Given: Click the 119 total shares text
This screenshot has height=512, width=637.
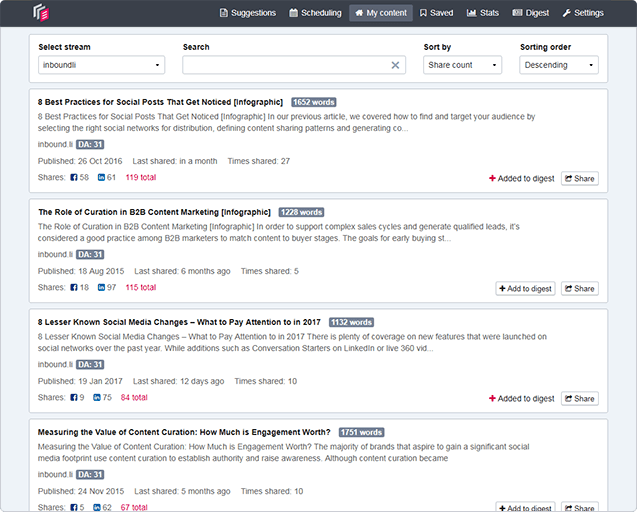Looking at the screenshot, I should (x=141, y=177).
